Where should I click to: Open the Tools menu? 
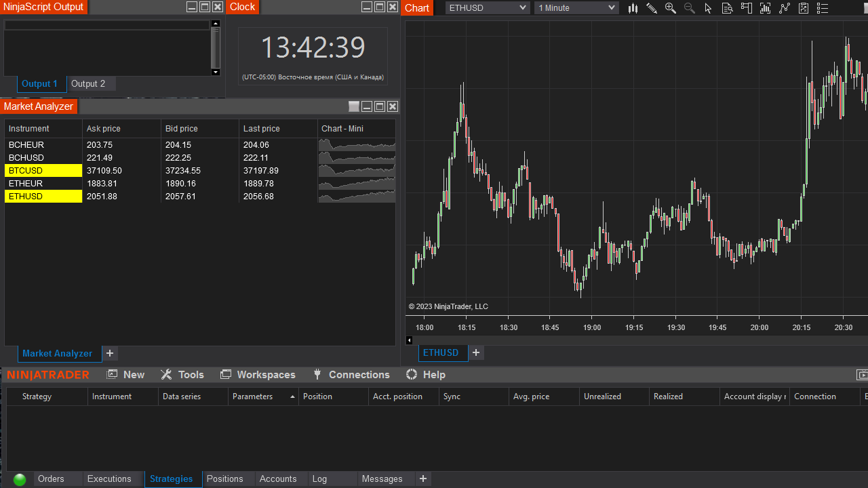pyautogui.click(x=182, y=375)
